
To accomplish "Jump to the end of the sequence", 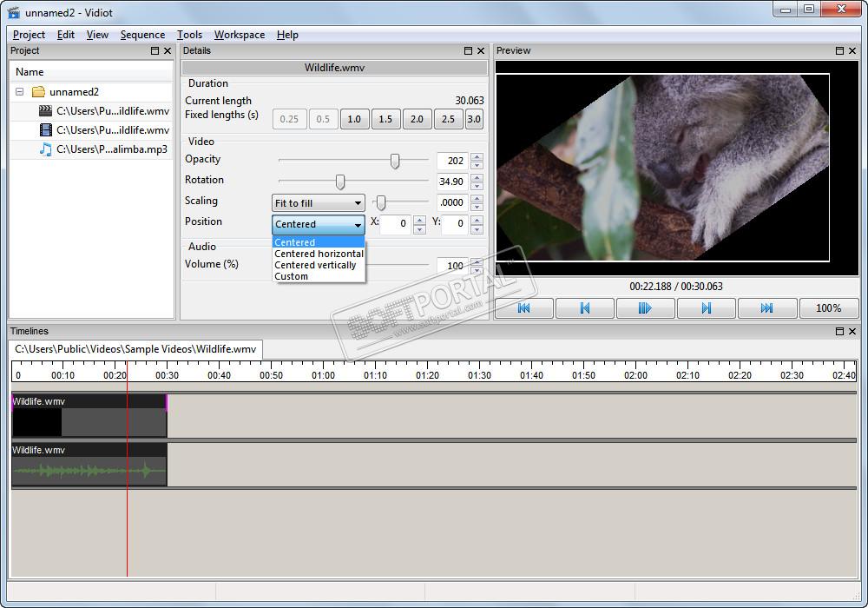I will click(x=766, y=308).
